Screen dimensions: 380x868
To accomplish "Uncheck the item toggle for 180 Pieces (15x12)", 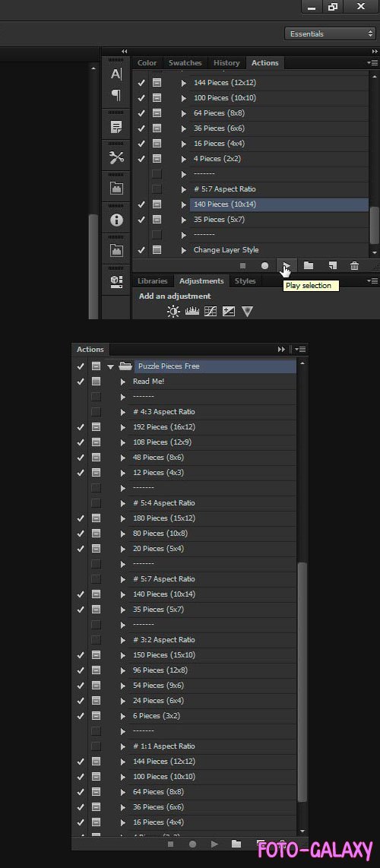I will pos(81,518).
